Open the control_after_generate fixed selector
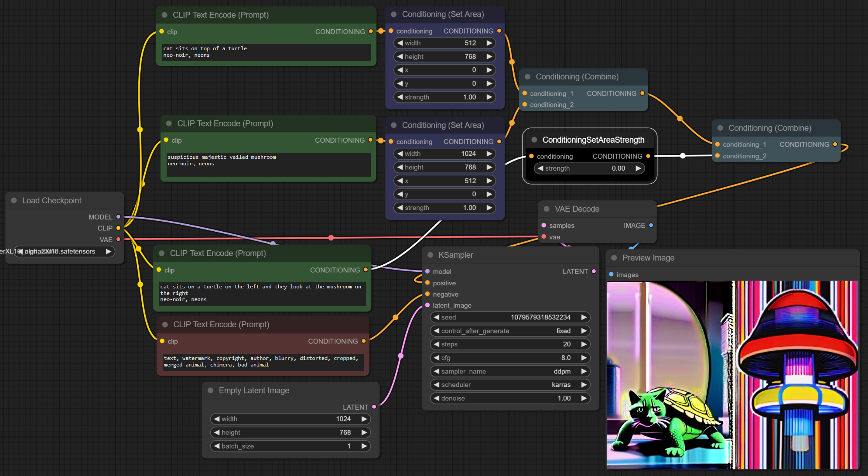 click(x=510, y=331)
